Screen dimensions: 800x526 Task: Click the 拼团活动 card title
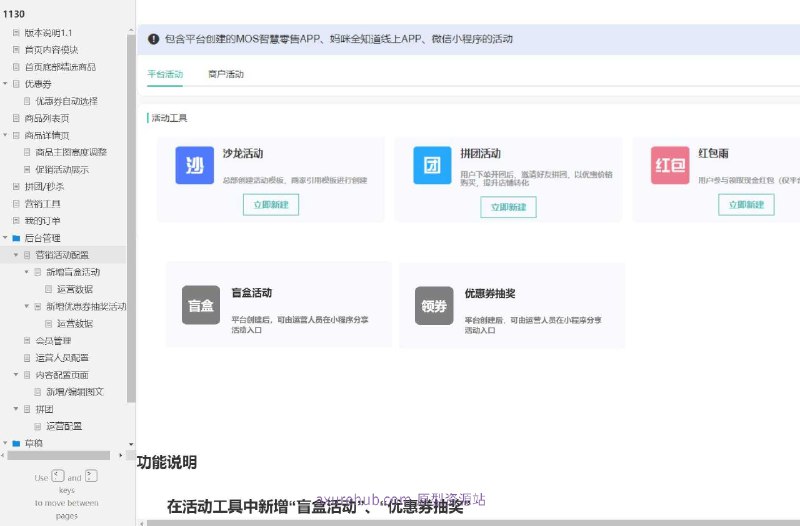(481, 154)
